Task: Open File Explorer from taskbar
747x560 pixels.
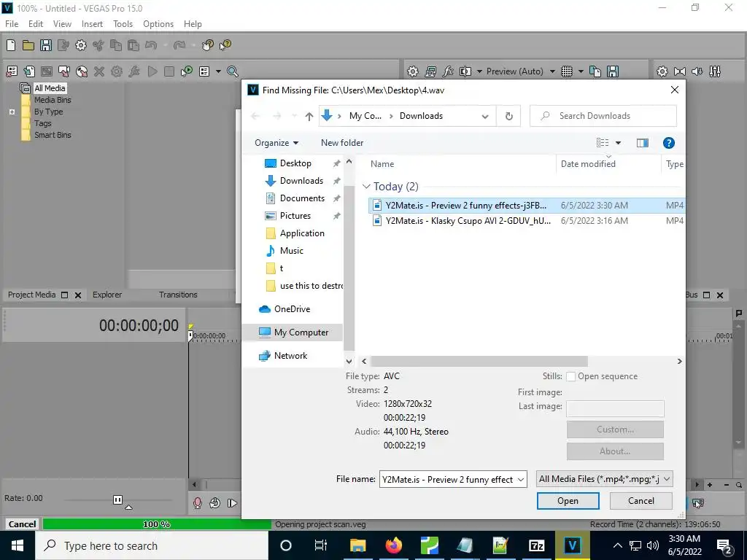Action: coord(357,545)
